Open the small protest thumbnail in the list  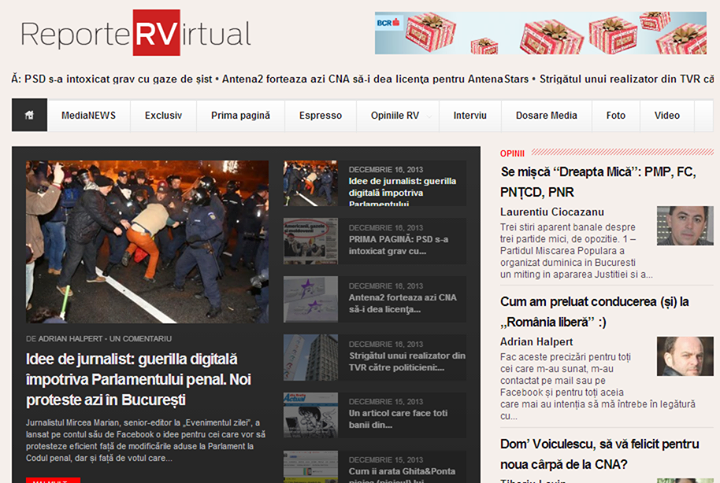(310, 183)
